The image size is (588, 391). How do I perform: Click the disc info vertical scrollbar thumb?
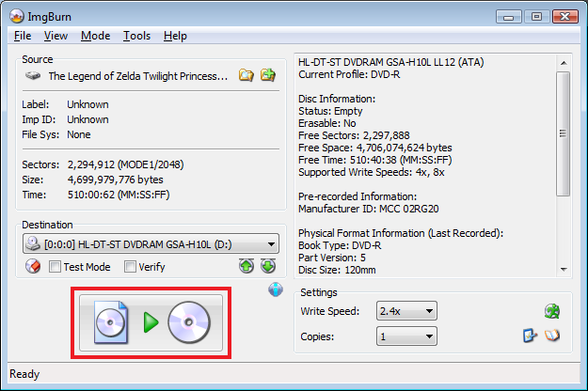pyautogui.click(x=564, y=133)
